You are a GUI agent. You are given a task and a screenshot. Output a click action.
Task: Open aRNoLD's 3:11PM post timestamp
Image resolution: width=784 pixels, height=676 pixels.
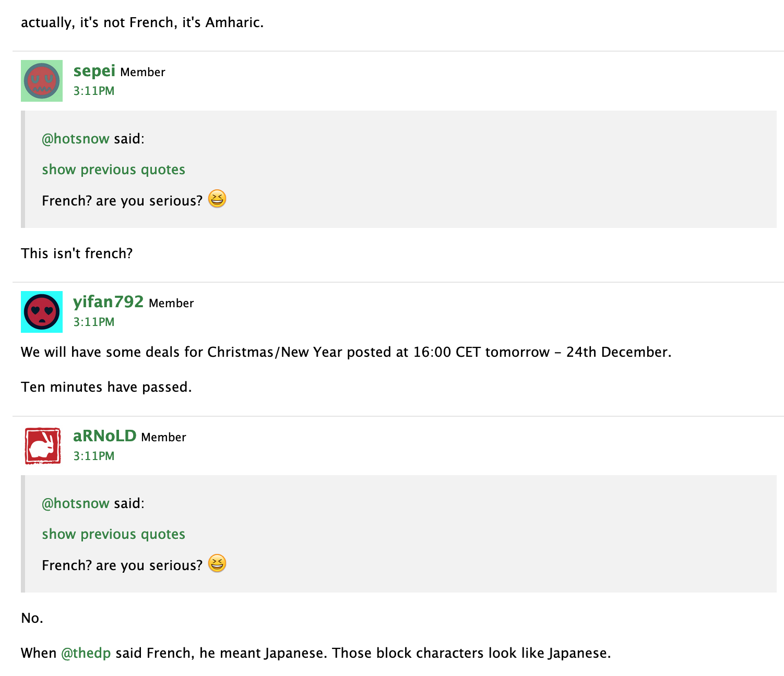(93, 456)
